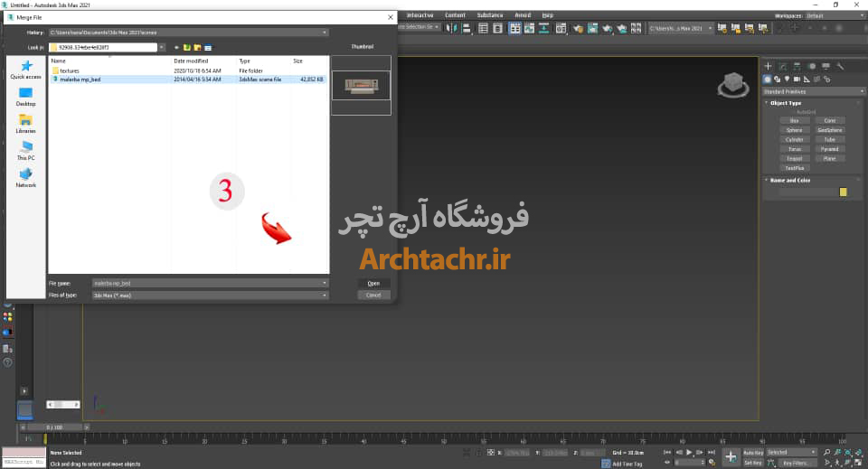Click the object color swatch
The height and width of the screenshot is (469, 868).
(x=843, y=192)
